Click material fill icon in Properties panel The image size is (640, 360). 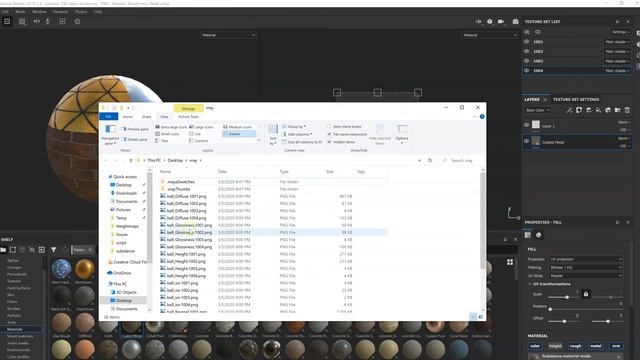point(528,235)
